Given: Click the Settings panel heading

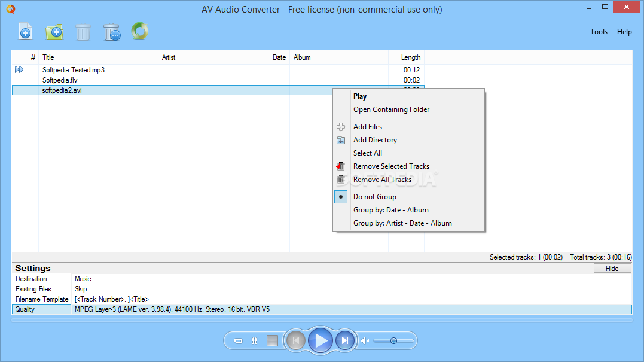Looking at the screenshot, I should click(x=32, y=268).
